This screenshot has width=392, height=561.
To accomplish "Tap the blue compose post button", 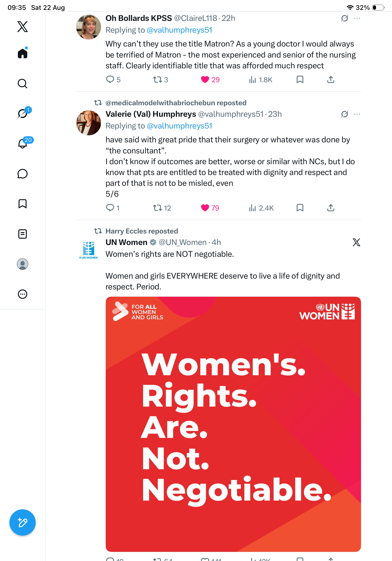I will 23,522.
